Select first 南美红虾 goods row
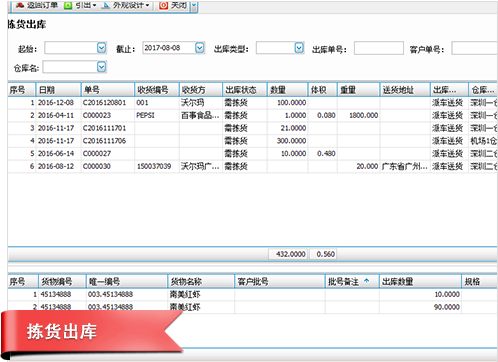 coord(252,294)
